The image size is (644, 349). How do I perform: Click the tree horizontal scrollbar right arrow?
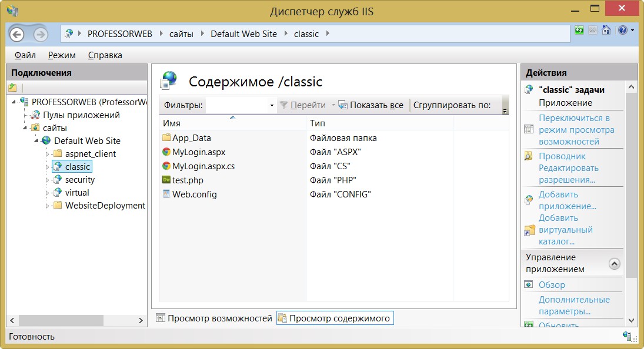coord(141,320)
